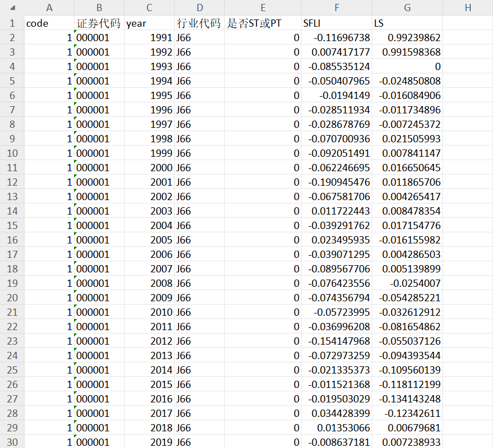
Task: Select cell containing year 1991
Action: pyautogui.click(x=149, y=38)
